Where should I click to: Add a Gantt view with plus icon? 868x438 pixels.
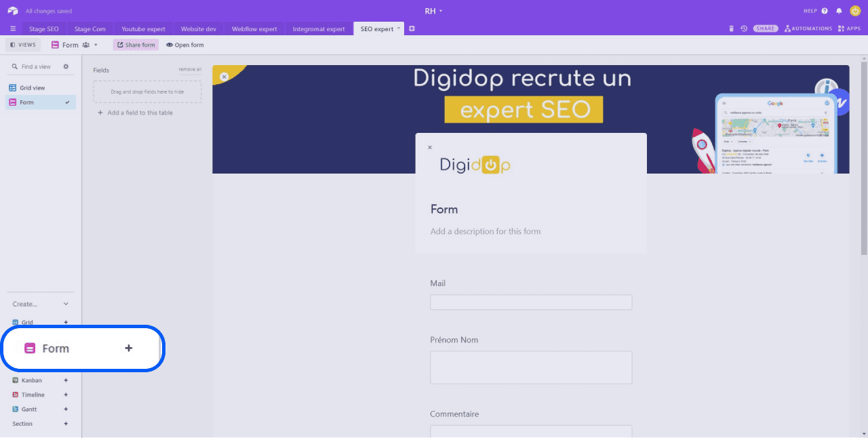point(66,410)
